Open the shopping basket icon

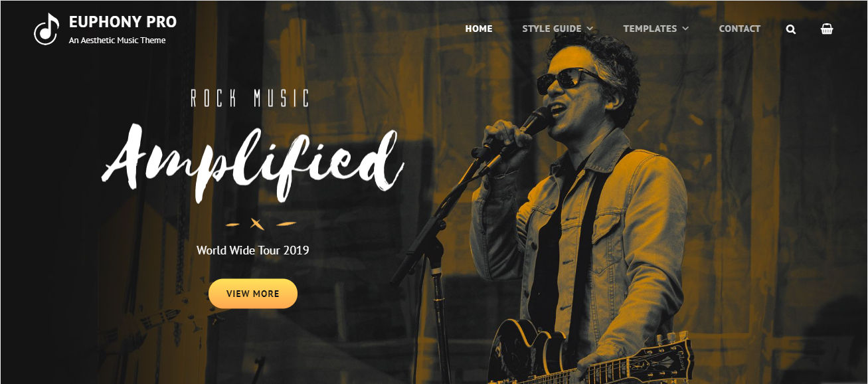tap(827, 29)
